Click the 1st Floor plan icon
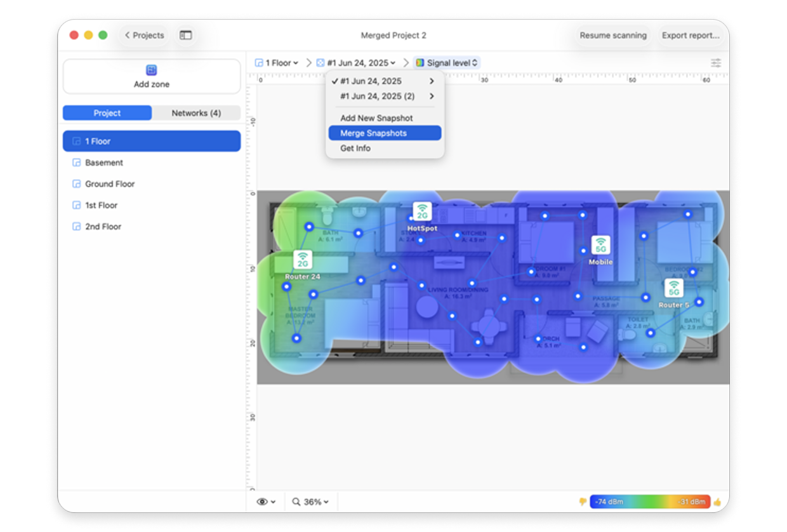This screenshot has height=532, width=787. (x=77, y=205)
